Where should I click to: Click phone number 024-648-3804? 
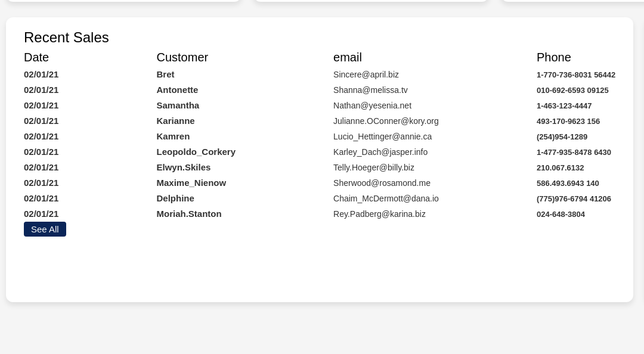561,214
